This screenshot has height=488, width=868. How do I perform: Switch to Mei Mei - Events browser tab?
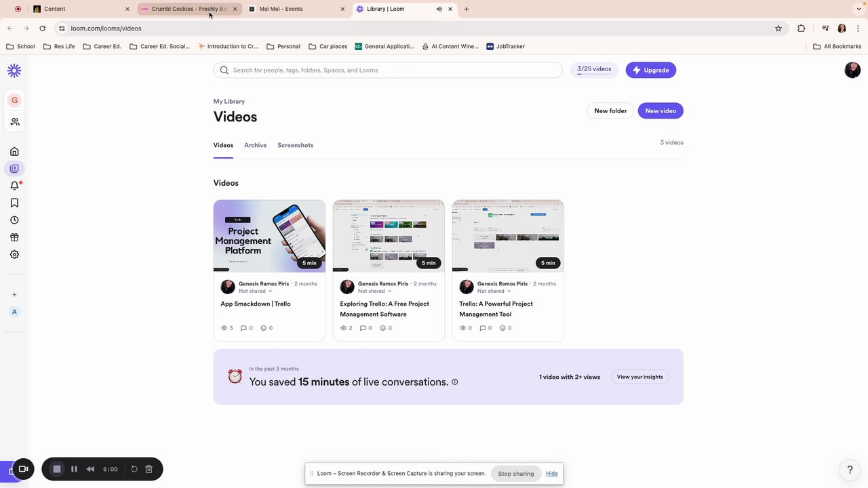pos(296,9)
